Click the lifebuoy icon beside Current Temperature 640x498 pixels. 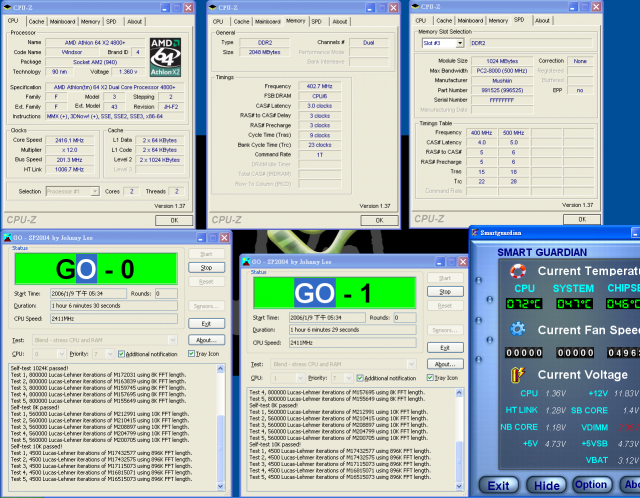(518, 271)
